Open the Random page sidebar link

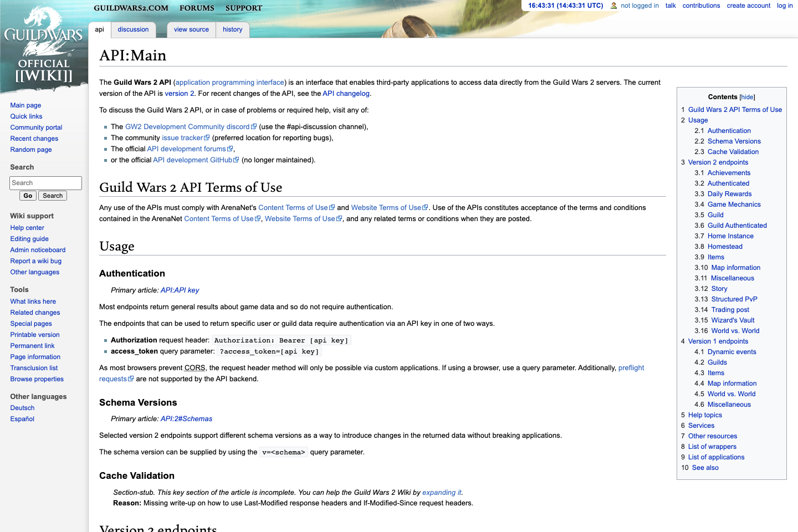30,149
